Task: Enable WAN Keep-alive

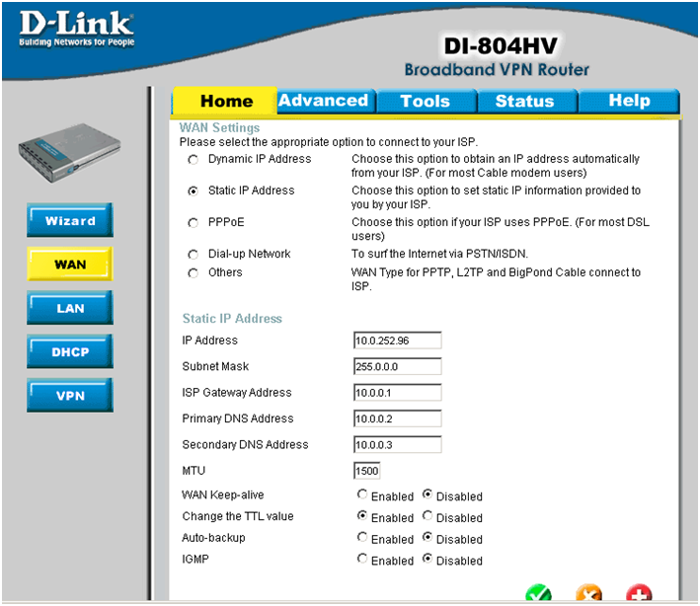Action: pos(362,494)
